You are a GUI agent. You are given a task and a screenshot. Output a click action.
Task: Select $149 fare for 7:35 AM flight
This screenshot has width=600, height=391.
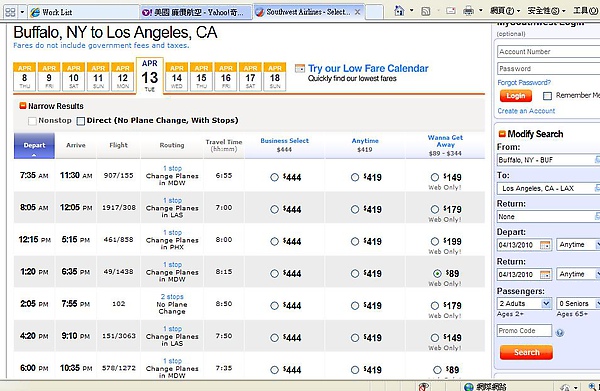click(435, 177)
